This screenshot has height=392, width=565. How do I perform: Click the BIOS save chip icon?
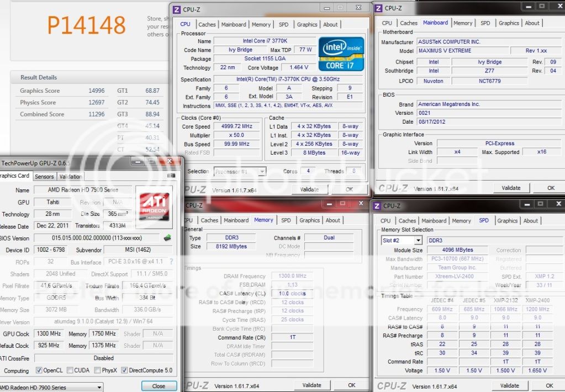click(x=167, y=238)
